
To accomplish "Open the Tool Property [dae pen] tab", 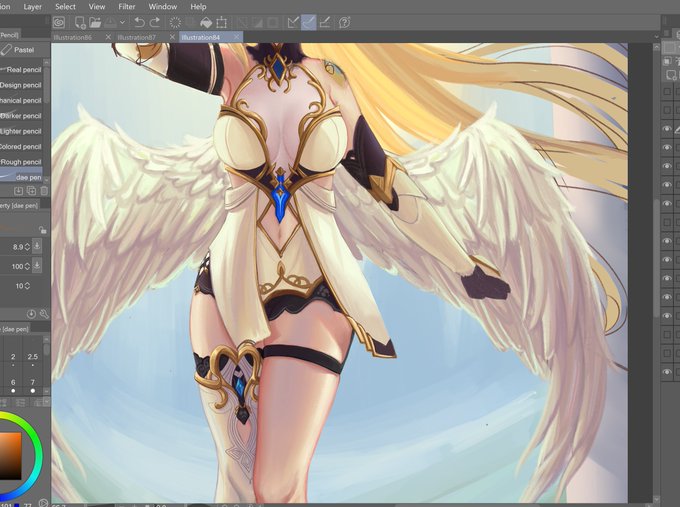I will (19, 206).
